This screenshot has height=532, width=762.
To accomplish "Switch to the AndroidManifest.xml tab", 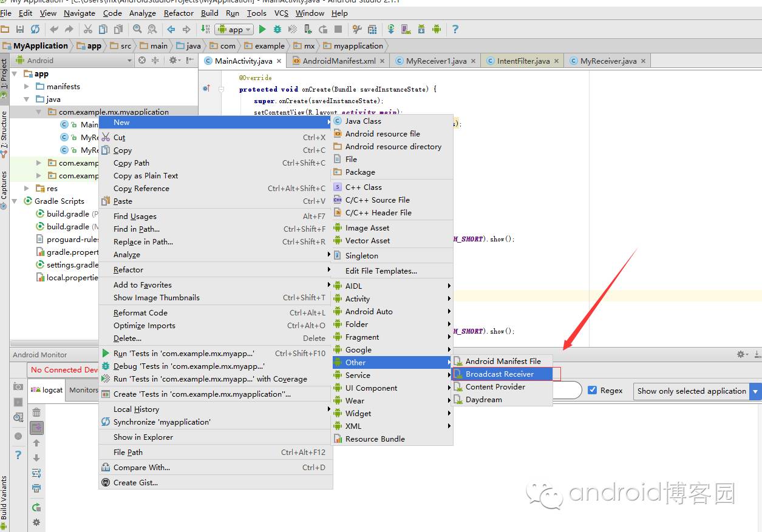I will click(339, 61).
